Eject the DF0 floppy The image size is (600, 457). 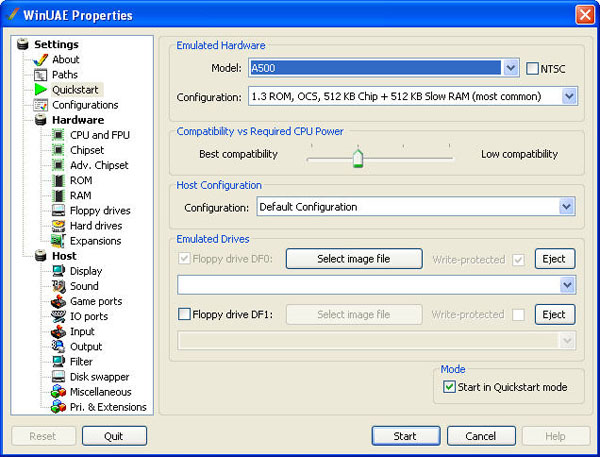[x=555, y=259]
